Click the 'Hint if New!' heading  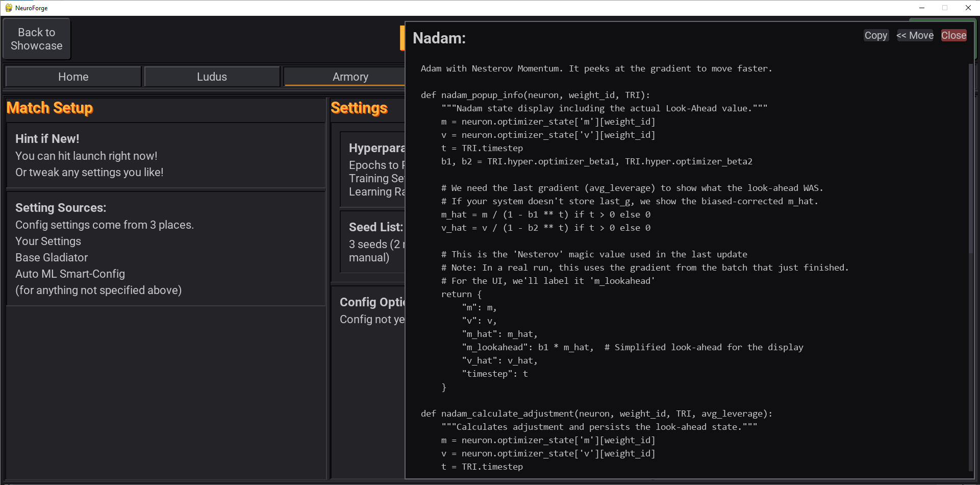point(47,139)
